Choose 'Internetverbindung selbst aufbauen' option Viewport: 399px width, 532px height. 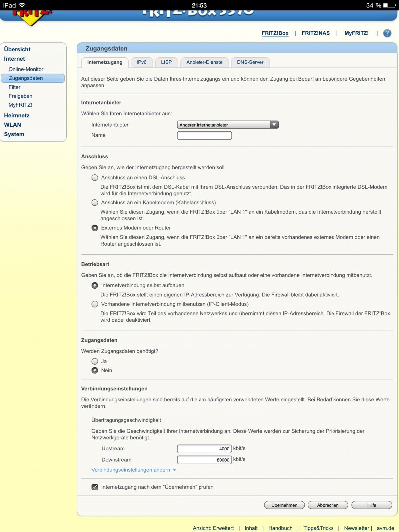95,285
